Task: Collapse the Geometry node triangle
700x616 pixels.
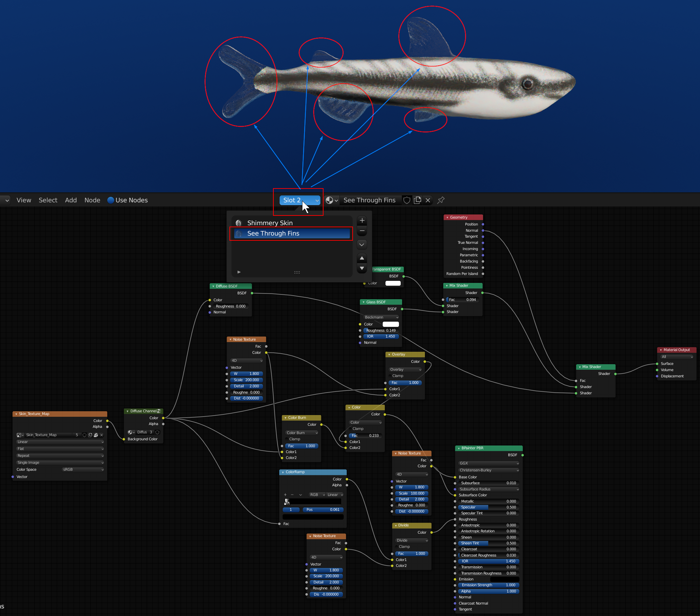Action: (x=447, y=218)
